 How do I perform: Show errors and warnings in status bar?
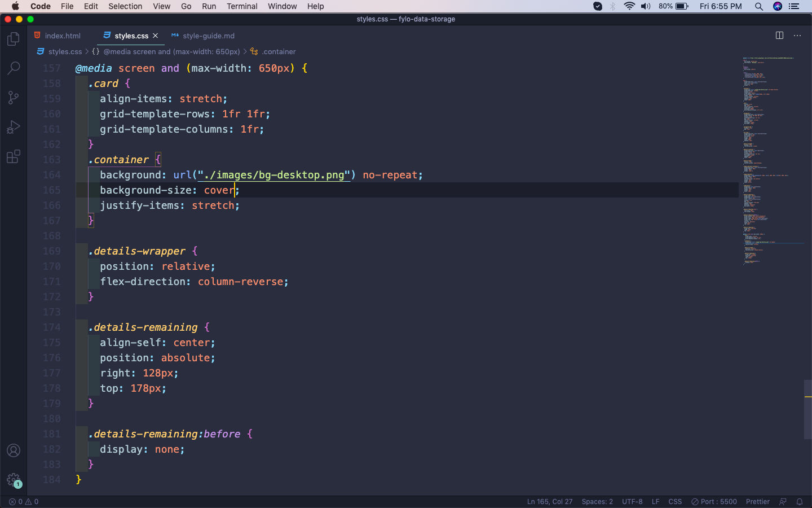[24, 501]
